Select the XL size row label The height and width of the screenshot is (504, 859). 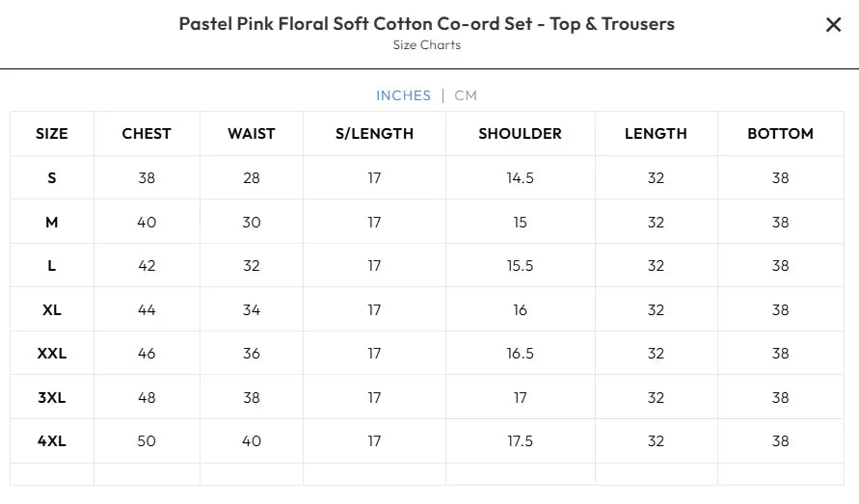52,310
